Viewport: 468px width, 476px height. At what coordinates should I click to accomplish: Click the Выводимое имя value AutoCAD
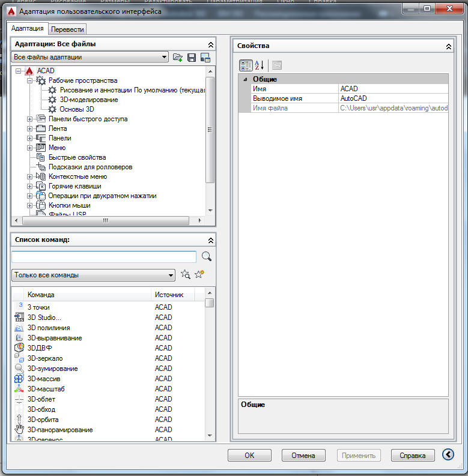[x=394, y=98]
